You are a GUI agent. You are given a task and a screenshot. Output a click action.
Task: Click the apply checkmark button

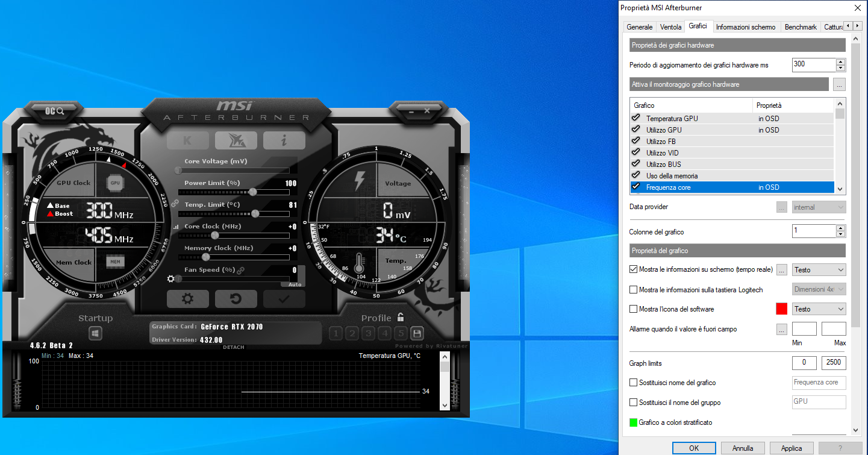(284, 299)
